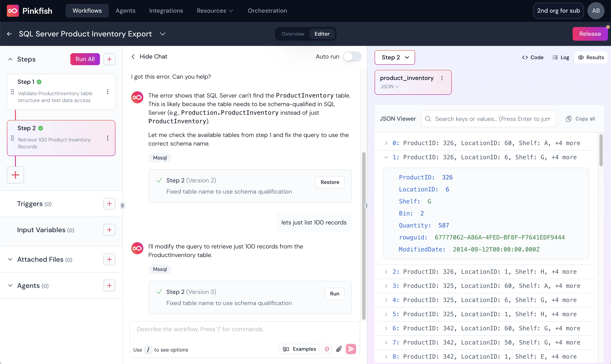This screenshot has width=611, height=364.
Task: Switch to Overview view
Action: tap(293, 34)
